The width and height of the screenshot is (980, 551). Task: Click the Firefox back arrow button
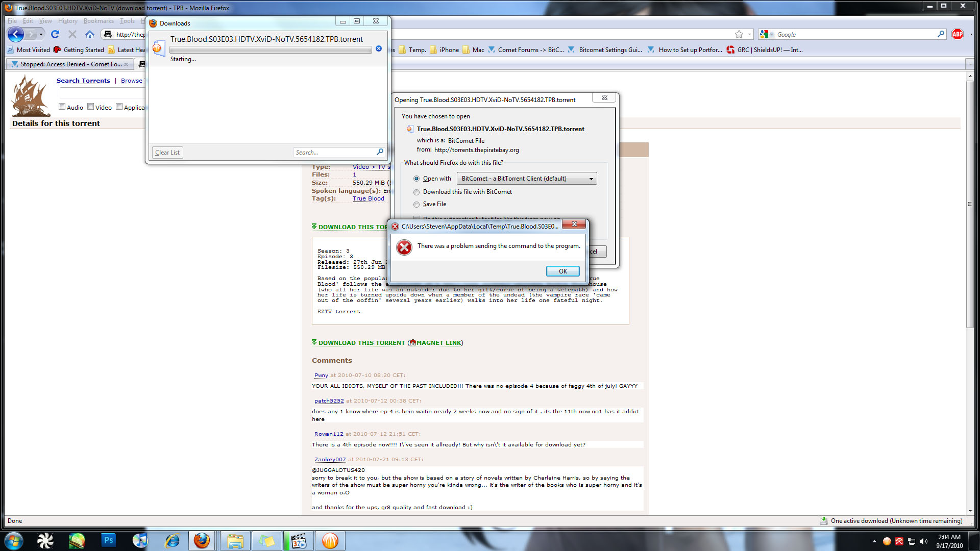tap(16, 34)
